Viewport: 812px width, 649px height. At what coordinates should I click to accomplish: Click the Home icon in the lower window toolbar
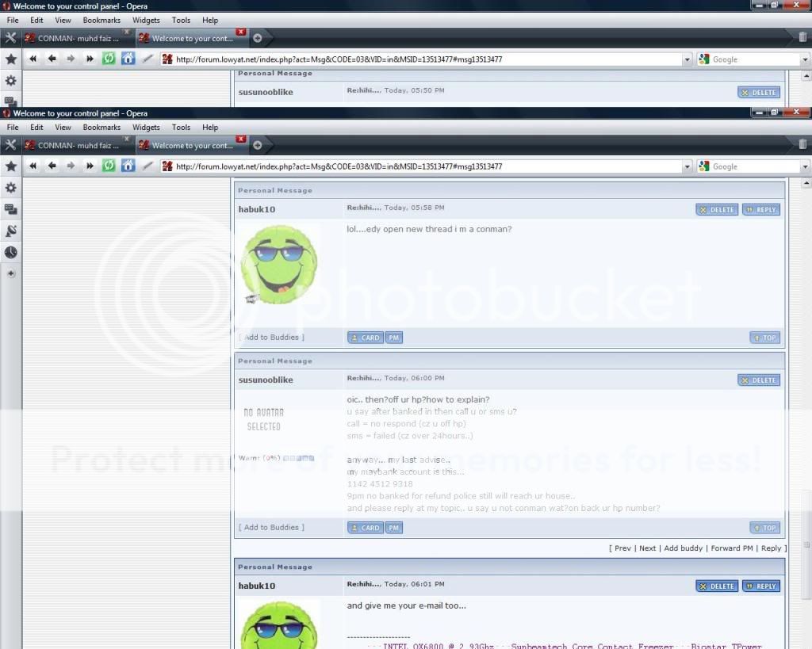(x=128, y=166)
